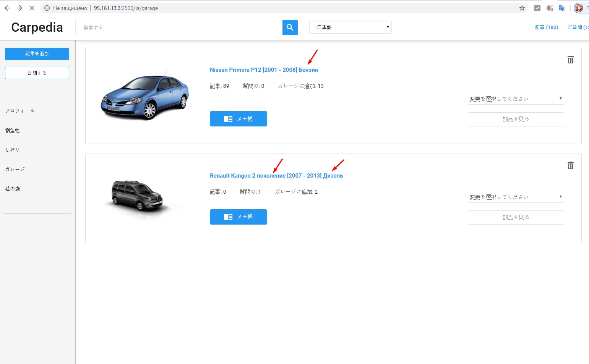Open the Nissan Primera P12 title link
This screenshot has width=589, height=364.
pyautogui.click(x=263, y=70)
